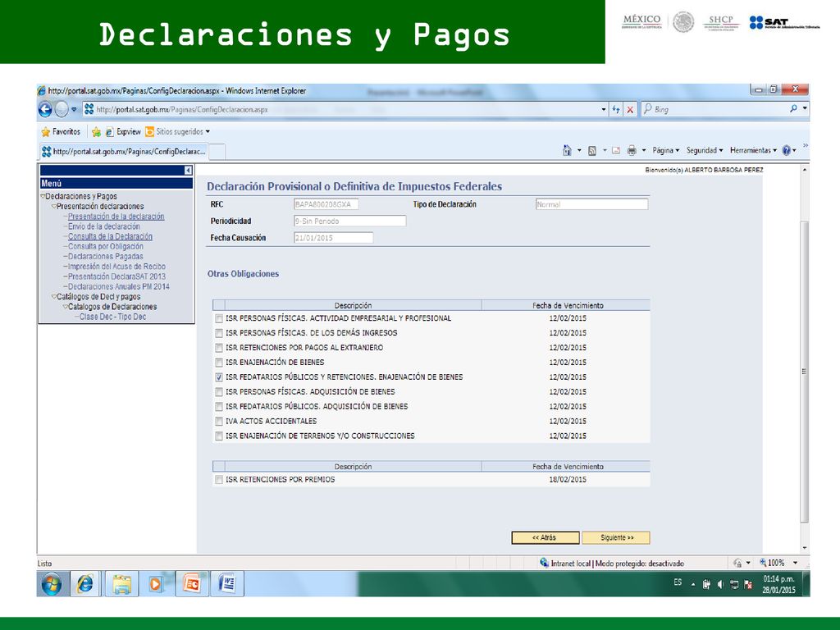Select the portal.sat.gob.mx browser tab
Viewport: 840px width, 630px height.
124,152
